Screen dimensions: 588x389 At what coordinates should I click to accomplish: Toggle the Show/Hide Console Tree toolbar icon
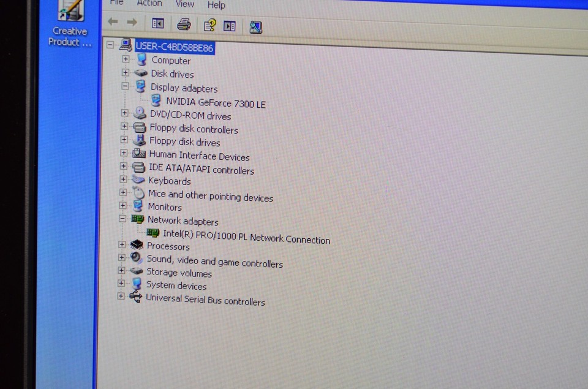coord(157,23)
